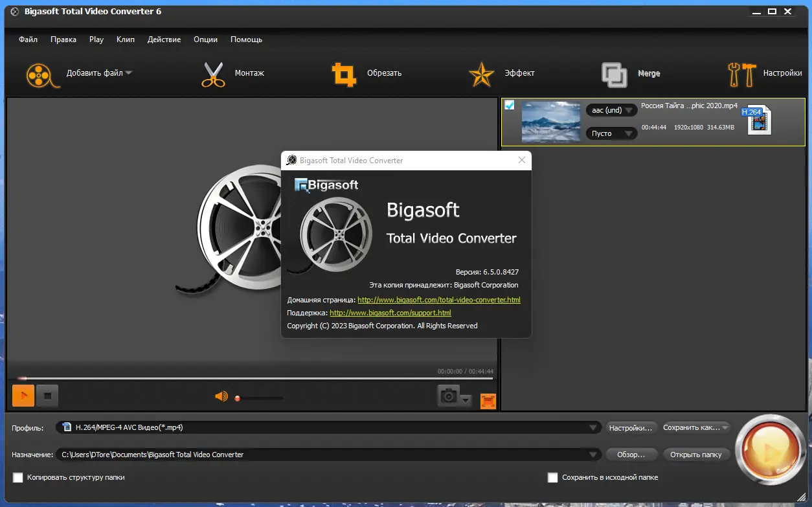Open the Опции menu
The height and width of the screenshot is (507, 812).
point(205,39)
